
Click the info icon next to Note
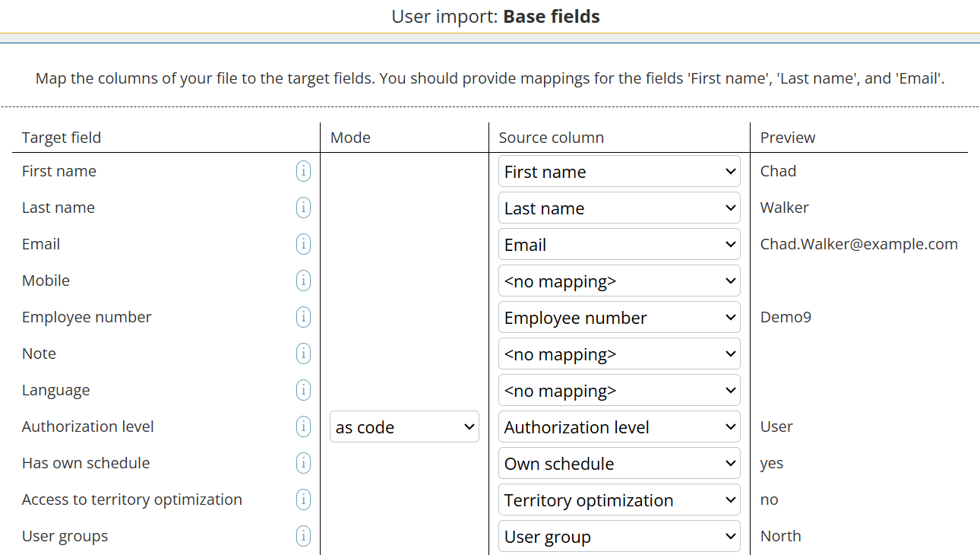click(303, 353)
